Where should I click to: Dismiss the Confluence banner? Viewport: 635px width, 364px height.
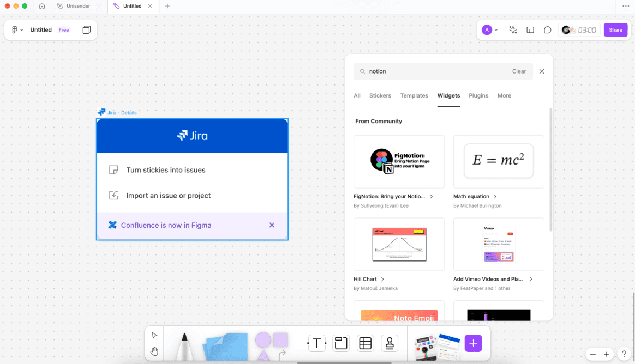click(x=272, y=225)
